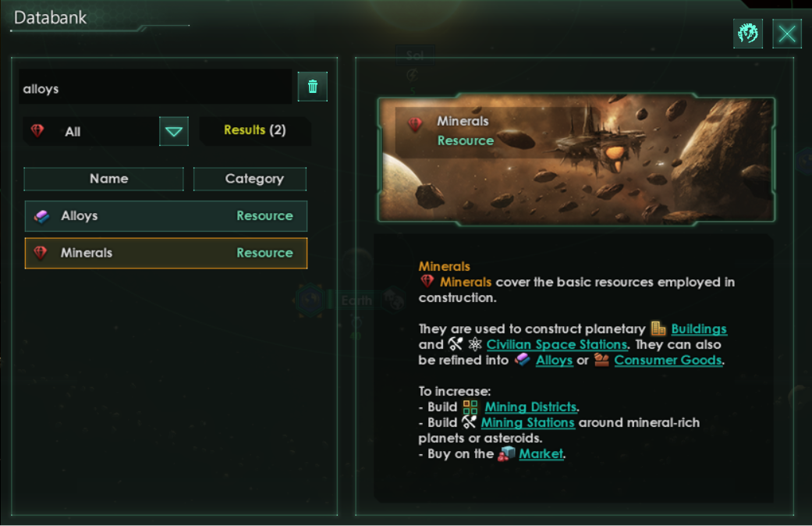Close the Databank window
The image size is (812, 526).
[786, 34]
